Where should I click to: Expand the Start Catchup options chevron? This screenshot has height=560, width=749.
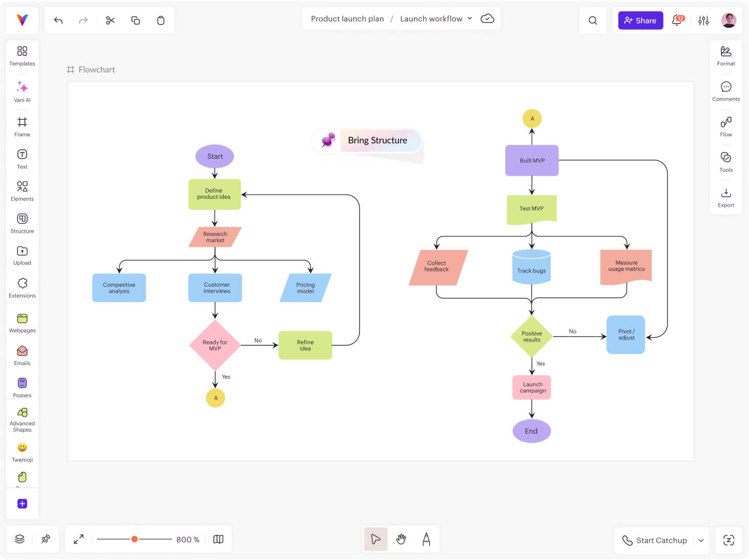[x=701, y=540]
